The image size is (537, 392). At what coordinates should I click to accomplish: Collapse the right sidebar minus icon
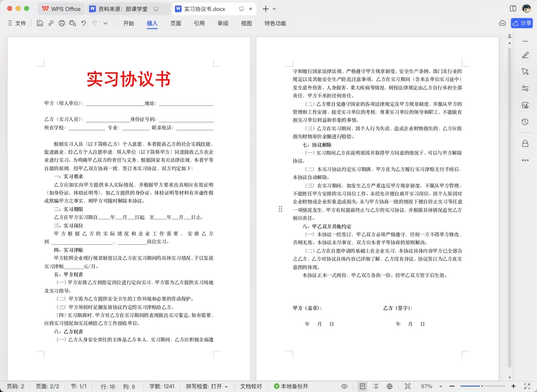pos(525,41)
